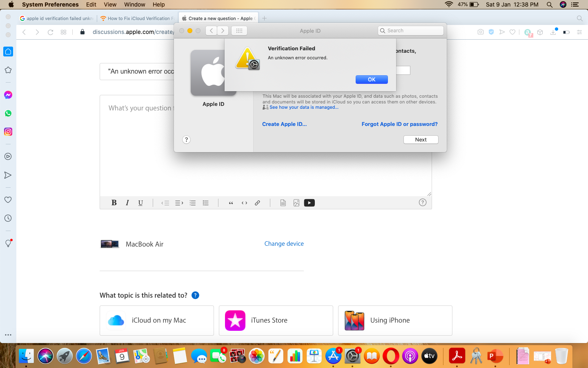Open Podcasts from the Dock
Screen dimensions: 588x368
tap(410, 356)
